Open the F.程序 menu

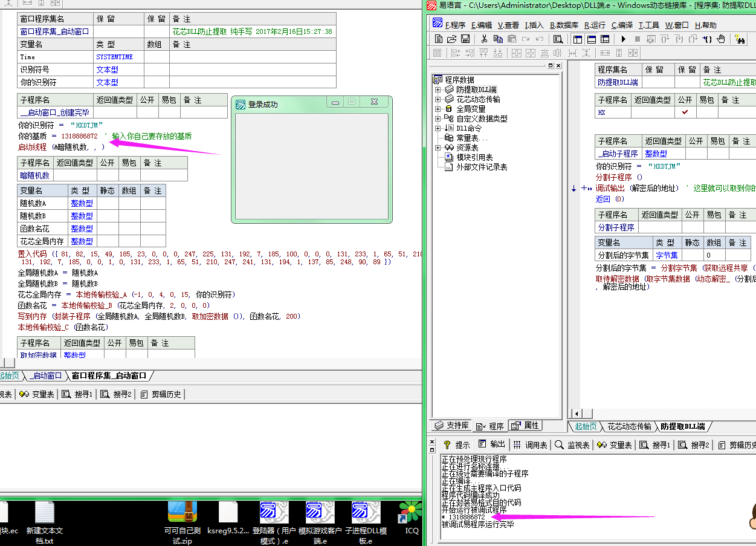click(455, 25)
